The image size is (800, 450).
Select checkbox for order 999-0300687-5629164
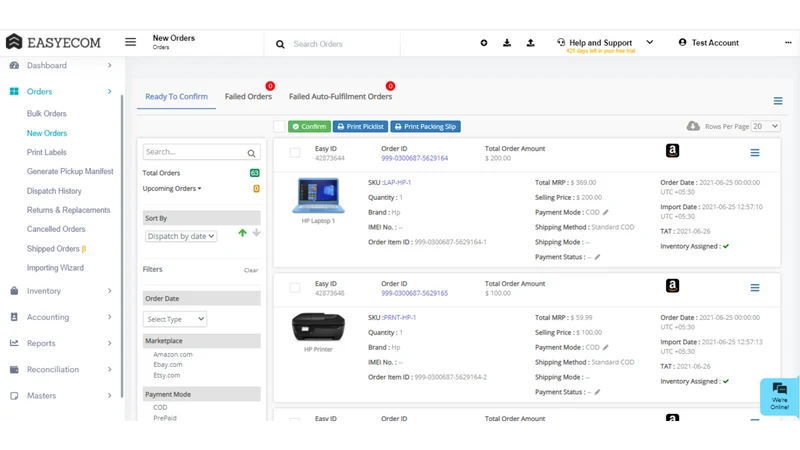tap(295, 153)
